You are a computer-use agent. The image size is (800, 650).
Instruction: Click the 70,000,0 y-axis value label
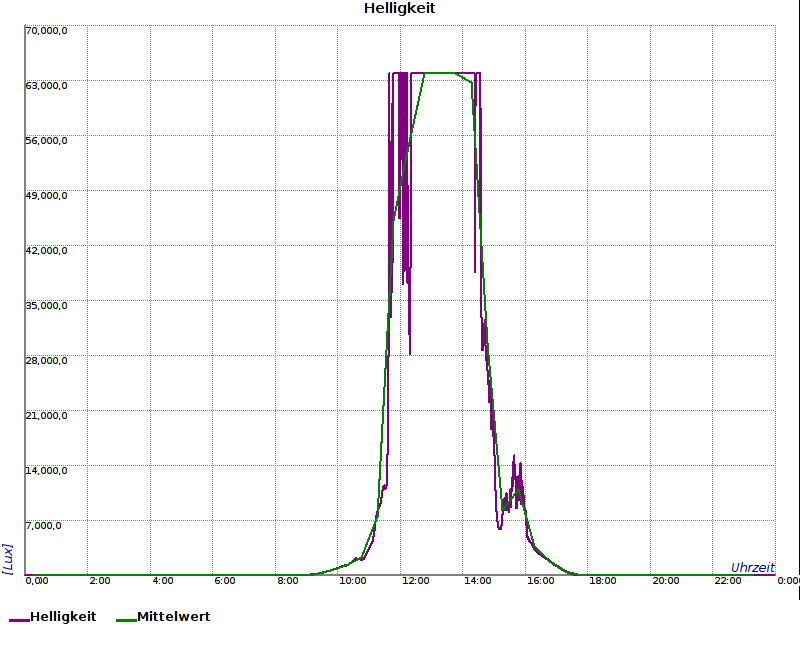pos(46,31)
